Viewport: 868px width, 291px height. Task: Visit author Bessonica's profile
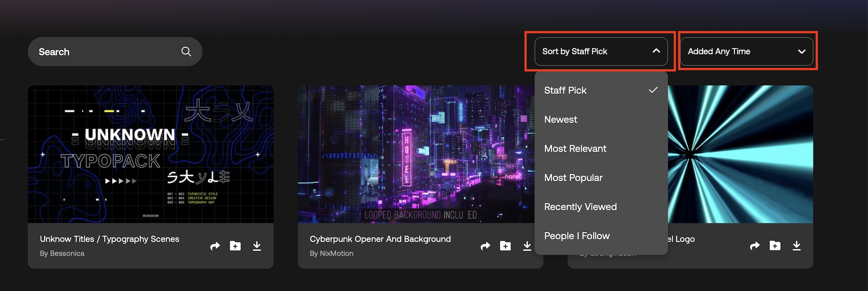click(62, 253)
